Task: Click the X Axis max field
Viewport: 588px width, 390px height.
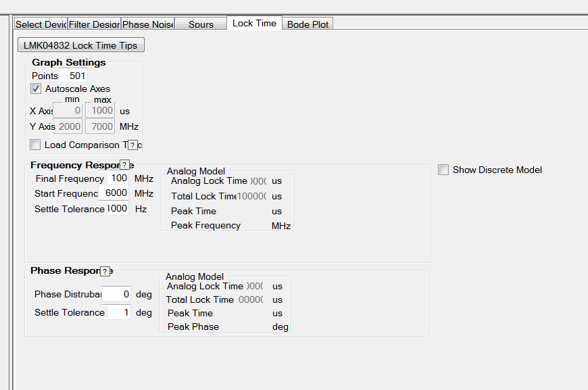Action: click(x=100, y=111)
